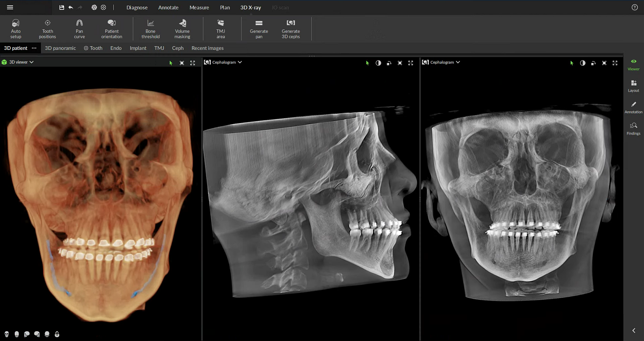644x341 pixels.
Task: Select the Pan curve tool
Action: (79, 29)
